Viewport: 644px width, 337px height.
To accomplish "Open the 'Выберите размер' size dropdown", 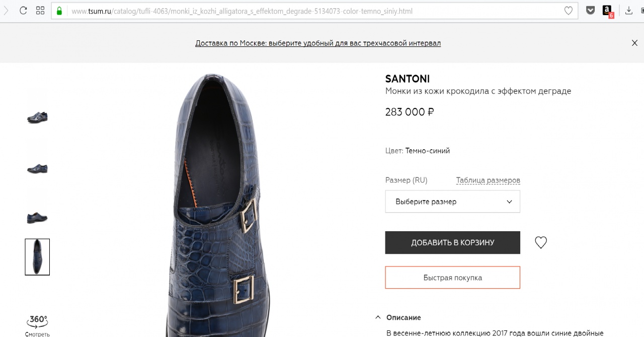I will [452, 201].
